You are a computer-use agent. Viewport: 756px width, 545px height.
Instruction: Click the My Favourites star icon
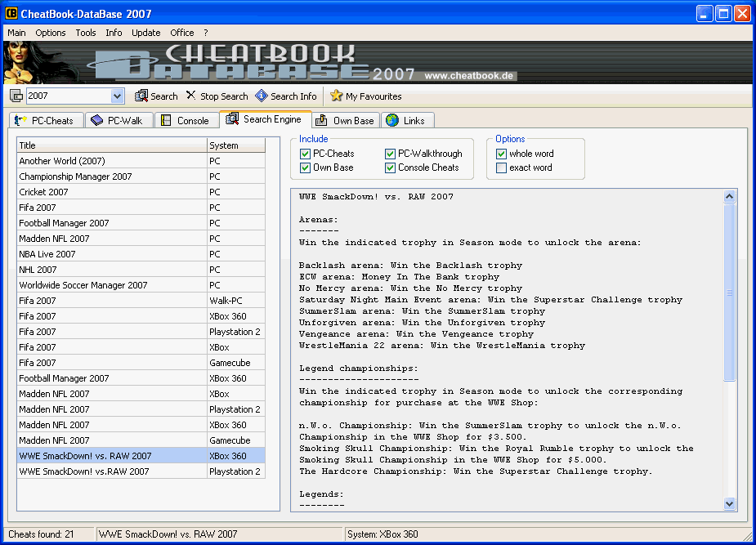[336, 96]
